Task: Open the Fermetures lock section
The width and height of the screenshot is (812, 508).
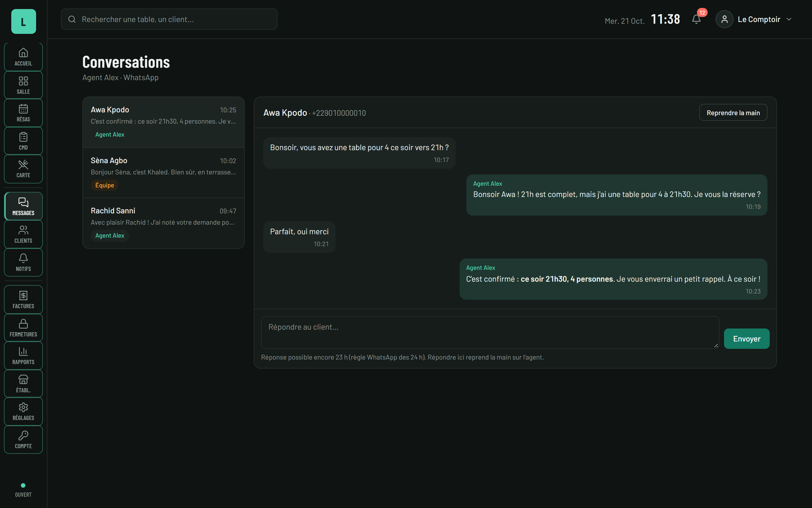Action: coord(23,328)
